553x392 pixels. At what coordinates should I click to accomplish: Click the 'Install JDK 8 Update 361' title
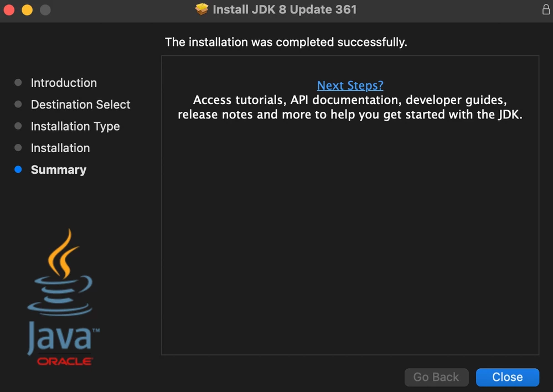coord(285,9)
